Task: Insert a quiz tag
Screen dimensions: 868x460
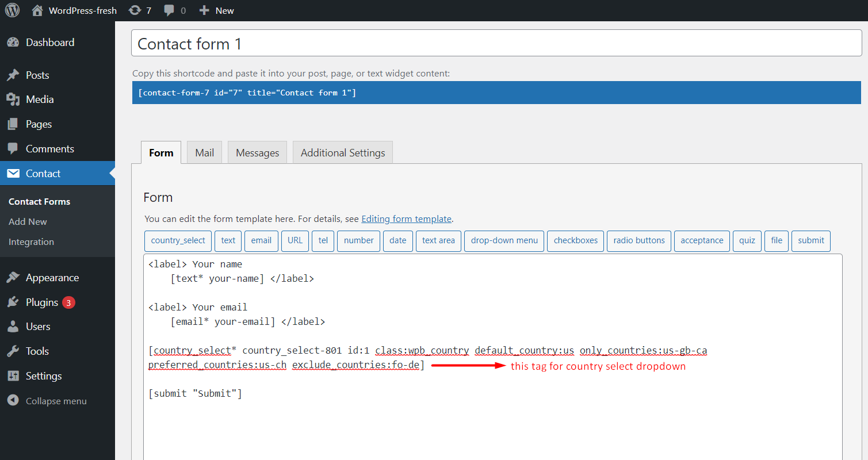Action: coord(747,241)
